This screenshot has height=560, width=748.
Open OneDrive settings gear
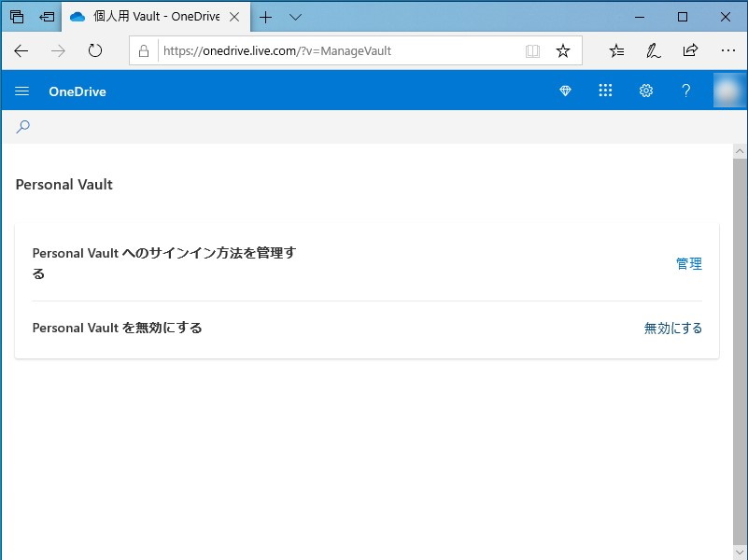tap(646, 91)
